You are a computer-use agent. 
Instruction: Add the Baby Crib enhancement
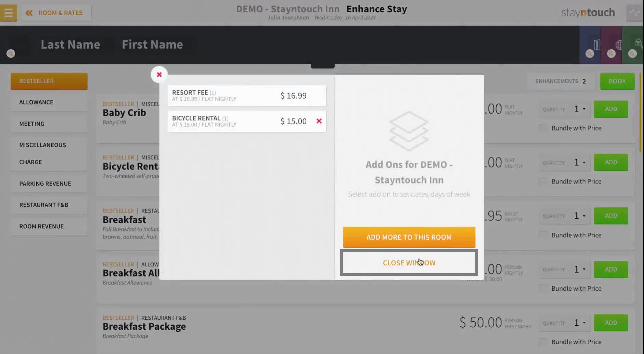coord(611,109)
